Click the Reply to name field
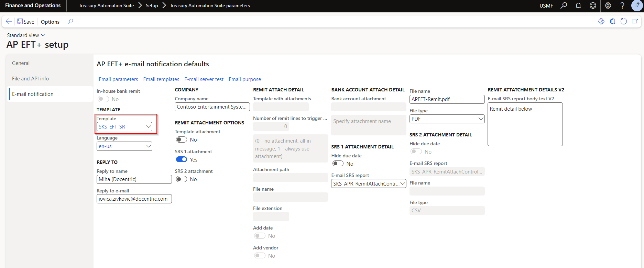This screenshot has width=644, height=268. (x=134, y=179)
